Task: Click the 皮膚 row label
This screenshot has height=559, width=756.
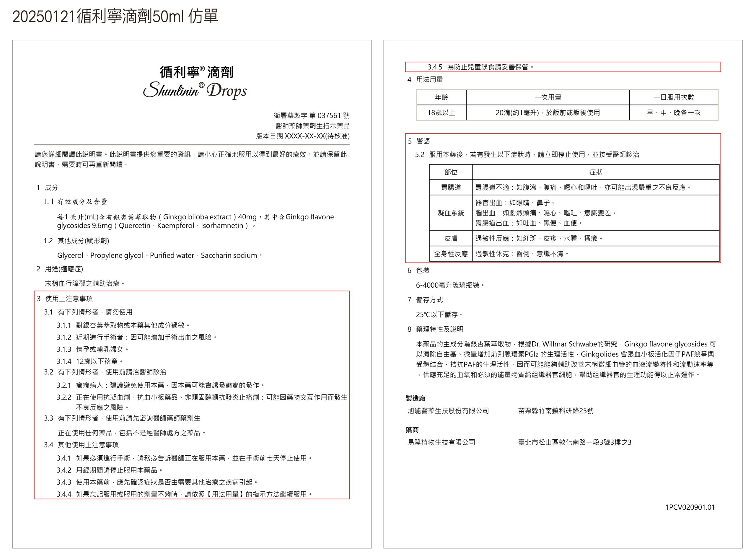Action: point(451,239)
